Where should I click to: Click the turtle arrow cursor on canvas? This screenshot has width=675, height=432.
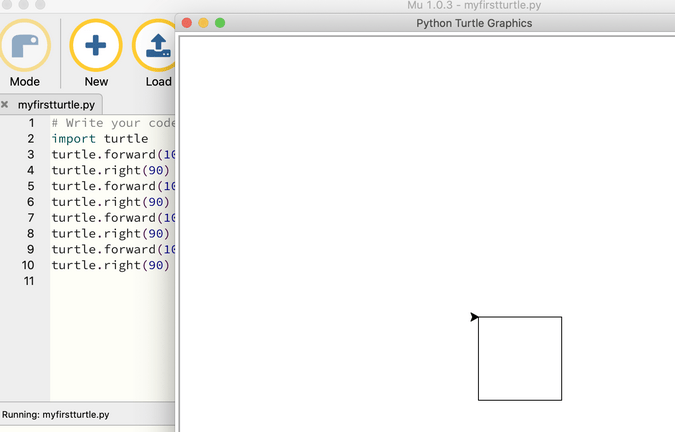(x=474, y=317)
